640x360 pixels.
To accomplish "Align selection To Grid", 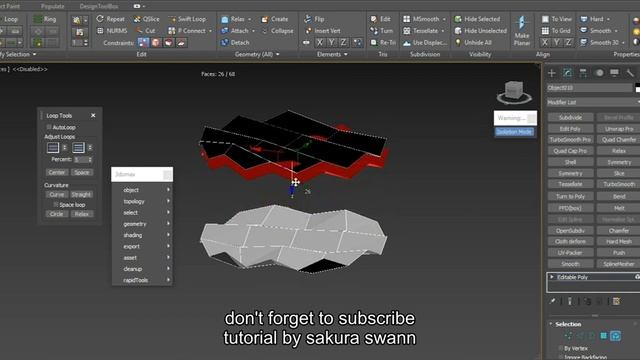I will [x=556, y=31].
